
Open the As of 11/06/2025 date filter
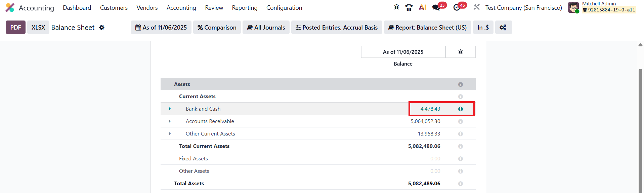(x=161, y=28)
